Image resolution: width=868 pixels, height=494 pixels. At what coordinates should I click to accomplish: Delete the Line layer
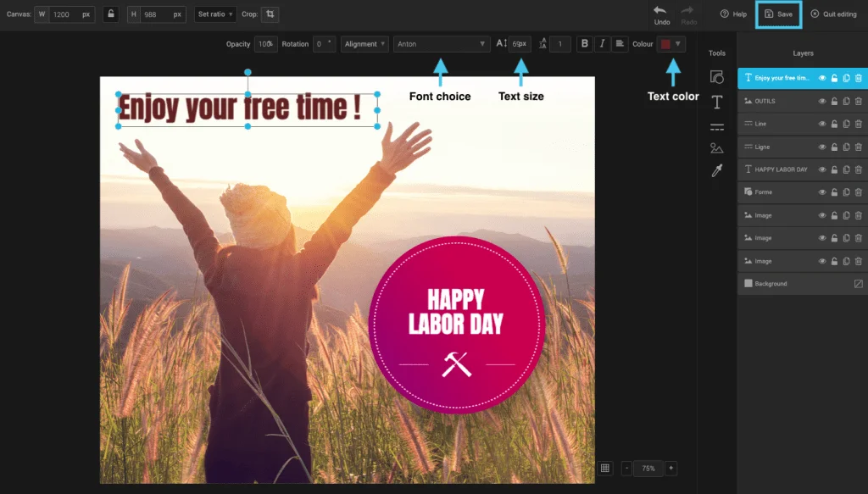point(858,124)
